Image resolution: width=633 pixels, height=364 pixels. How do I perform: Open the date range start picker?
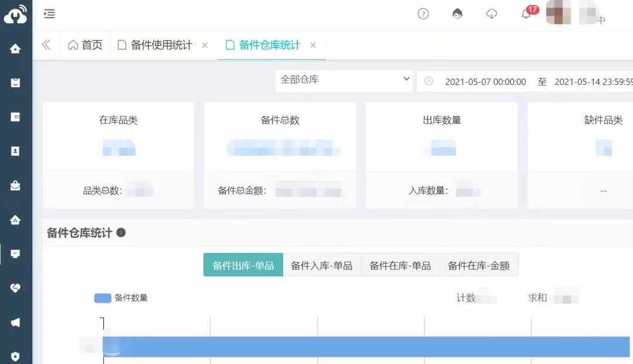coord(485,82)
